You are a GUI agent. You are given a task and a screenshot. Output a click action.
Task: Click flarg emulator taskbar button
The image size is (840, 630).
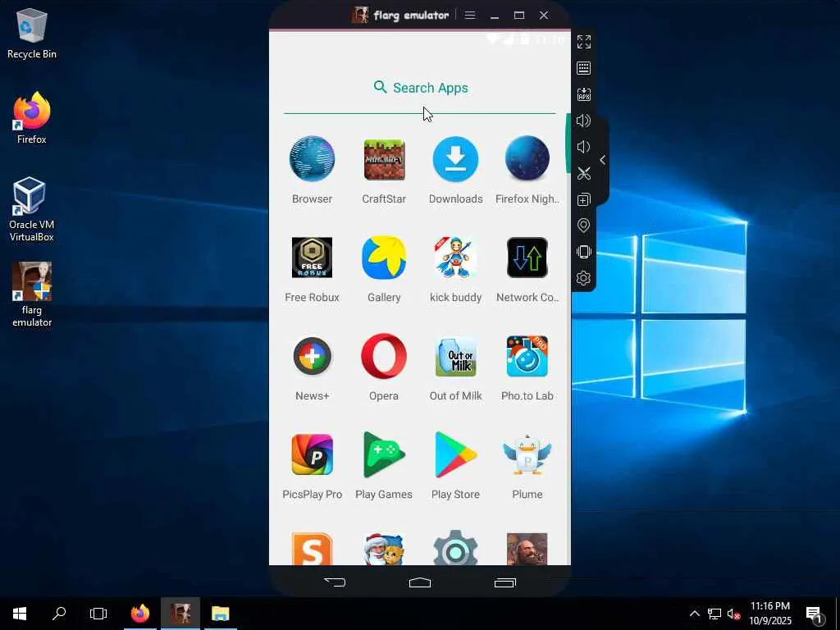pyautogui.click(x=180, y=614)
